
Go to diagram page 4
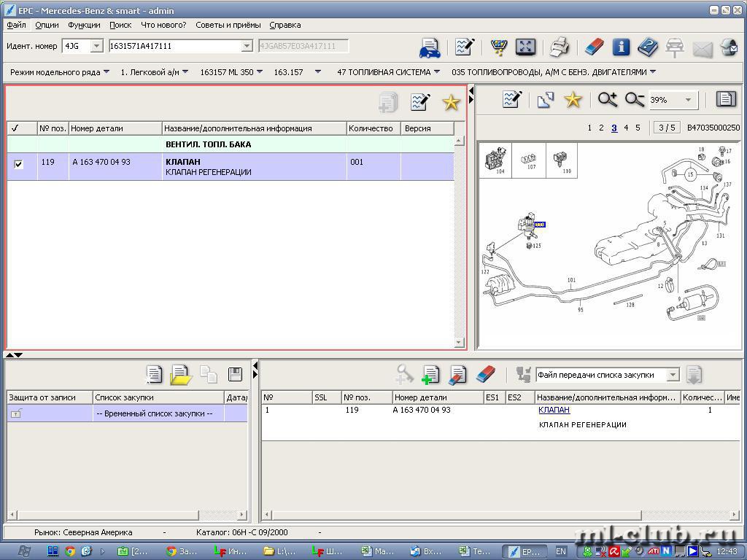pos(626,128)
